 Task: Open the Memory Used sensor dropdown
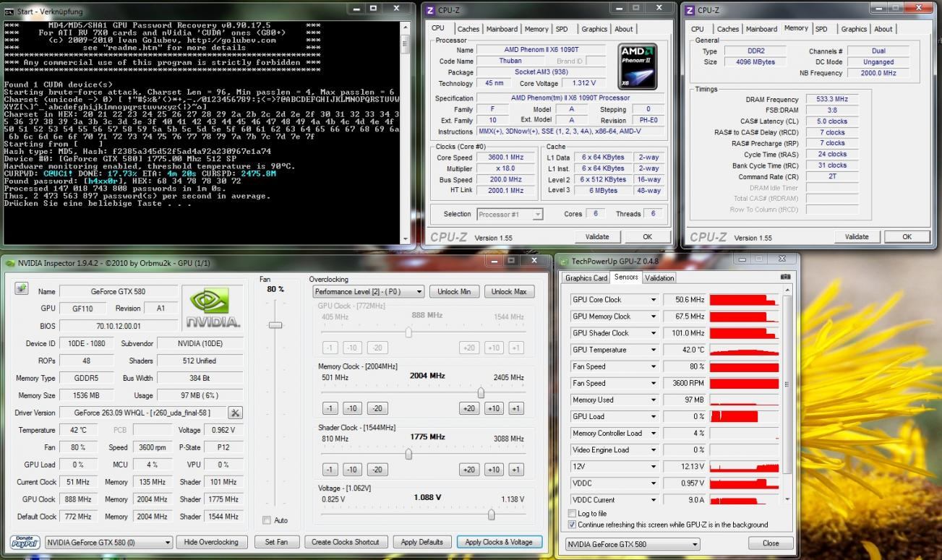pos(654,400)
